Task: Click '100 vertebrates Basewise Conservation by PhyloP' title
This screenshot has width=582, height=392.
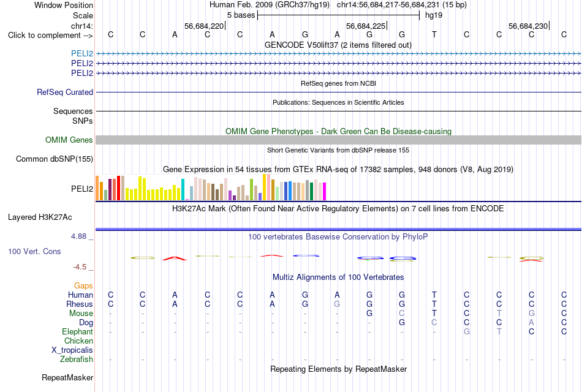Action: tap(338, 237)
